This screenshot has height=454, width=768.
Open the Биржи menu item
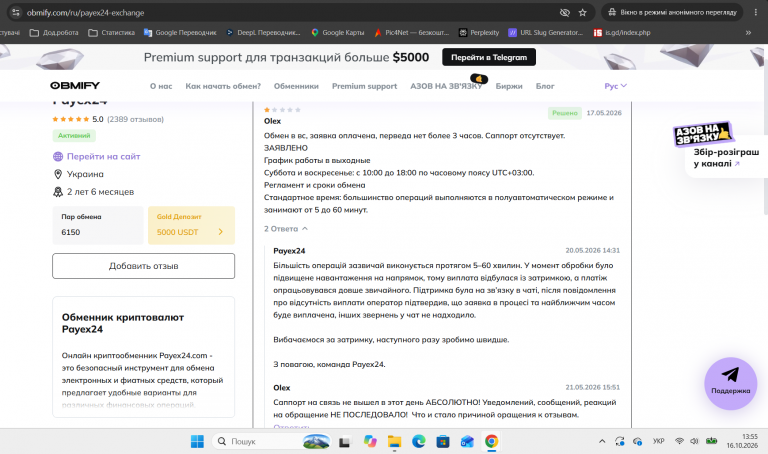509,86
